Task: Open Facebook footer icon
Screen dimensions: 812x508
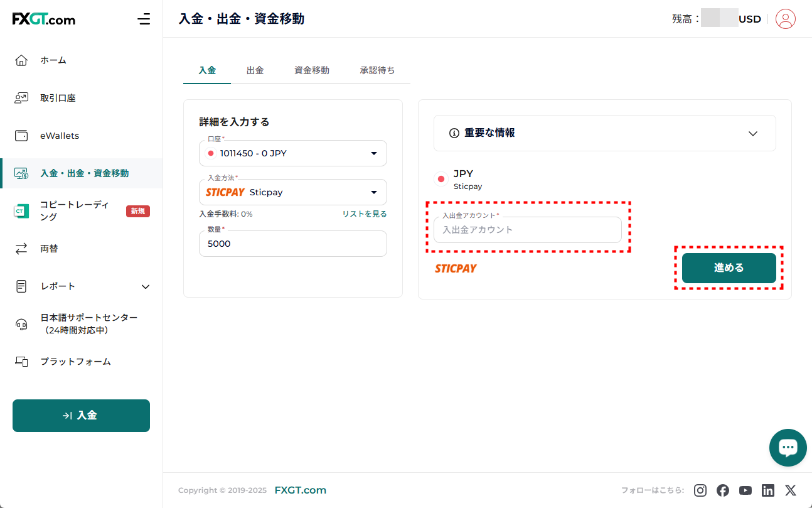Action: click(723, 490)
